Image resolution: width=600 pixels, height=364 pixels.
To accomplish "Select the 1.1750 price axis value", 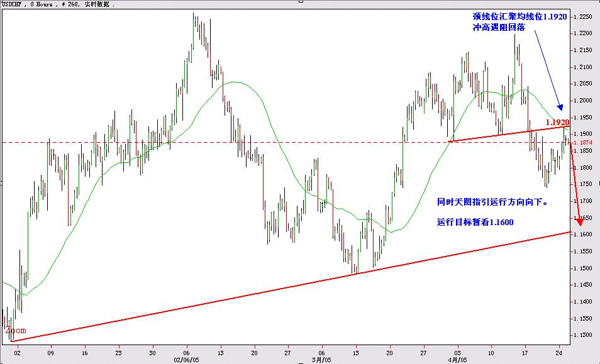I will click(x=582, y=184).
